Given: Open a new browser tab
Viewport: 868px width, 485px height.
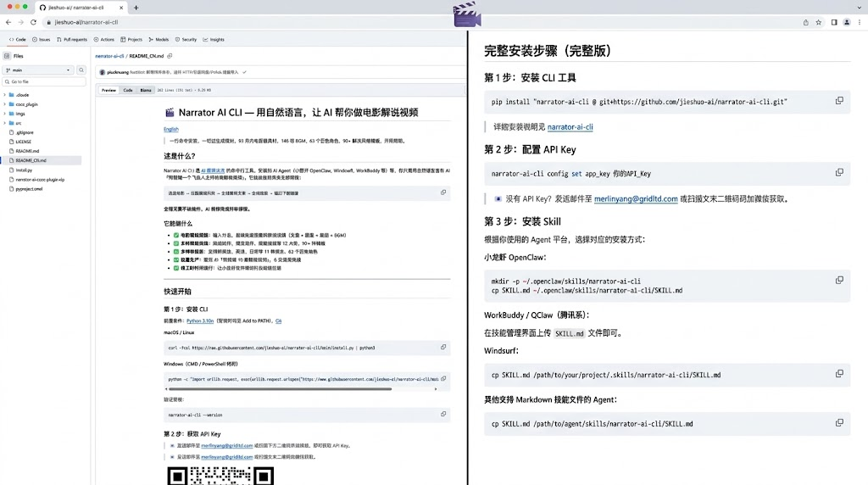Looking at the screenshot, I should 136,8.
